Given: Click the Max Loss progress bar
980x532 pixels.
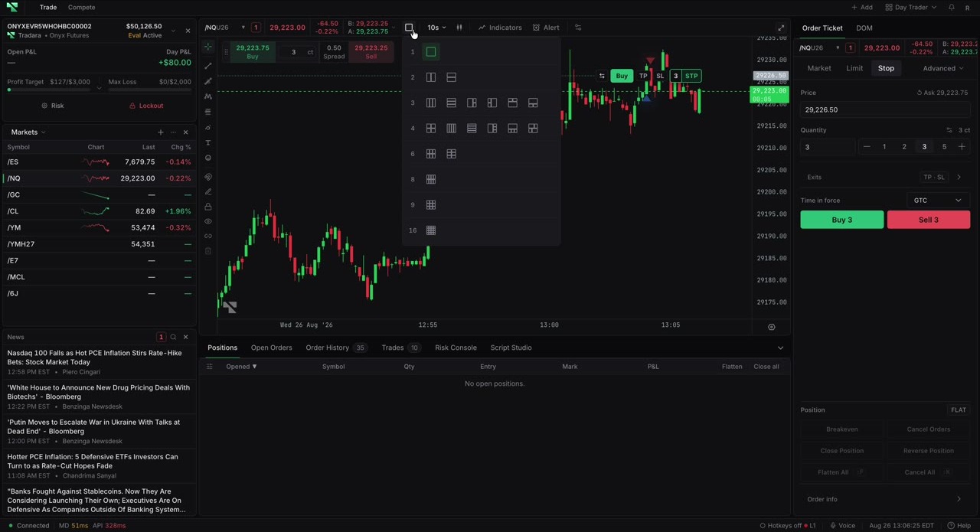Looking at the screenshot, I should tap(150, 90).
